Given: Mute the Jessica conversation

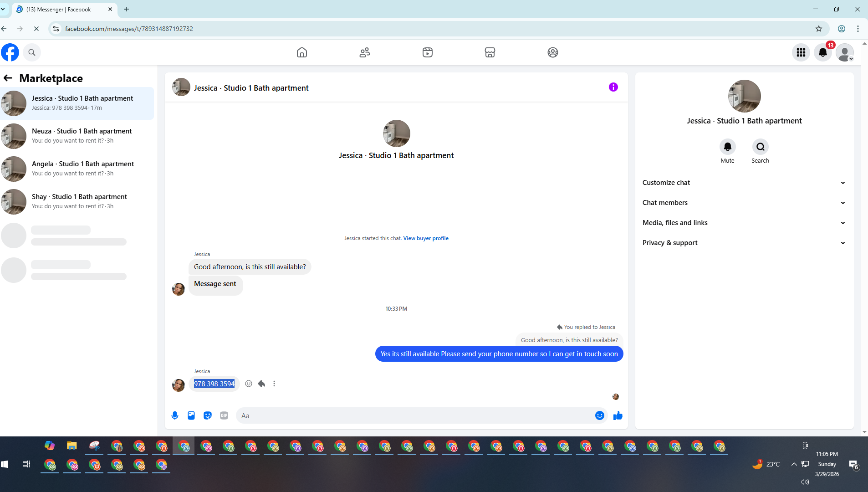Looking at the screenshot, I should tap(728, 147).
